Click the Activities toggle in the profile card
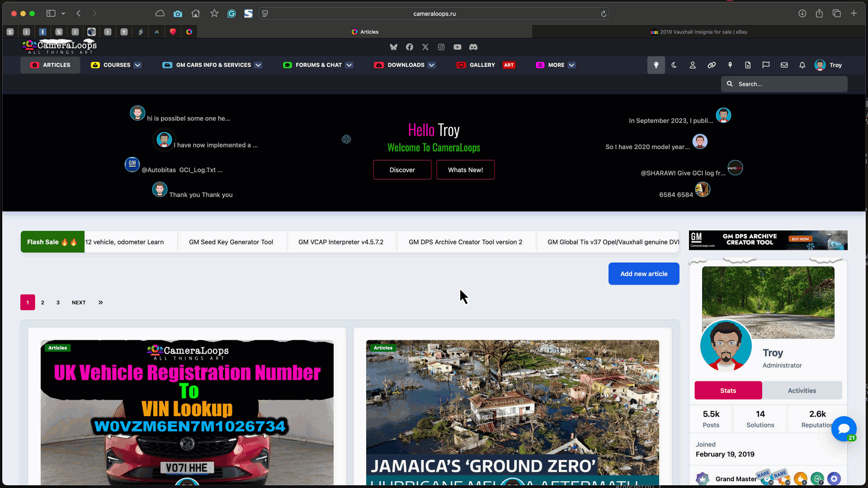Viewport: 868px width, 488px height. tap(802, 390)
